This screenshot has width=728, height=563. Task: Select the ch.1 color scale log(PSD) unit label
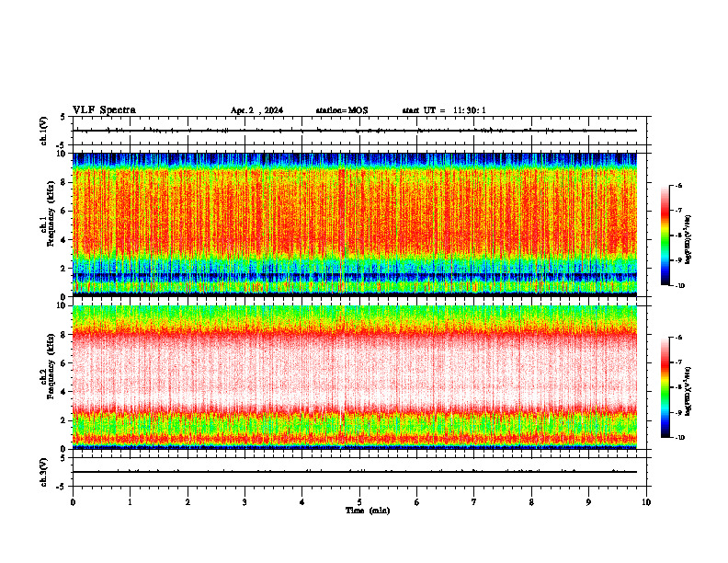(688, 240)
